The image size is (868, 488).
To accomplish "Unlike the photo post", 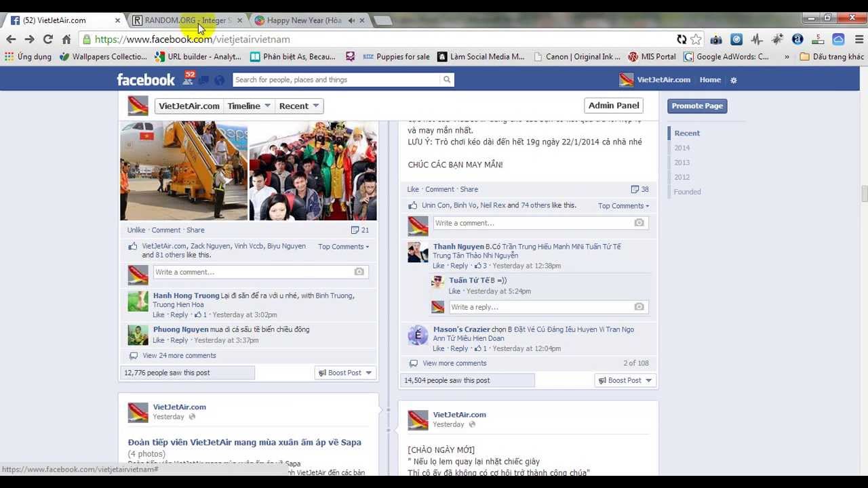I will [136, 230].
